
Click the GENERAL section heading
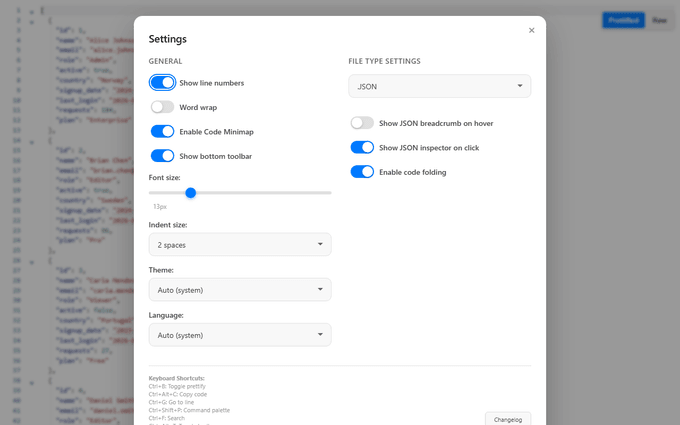(165, 61)
